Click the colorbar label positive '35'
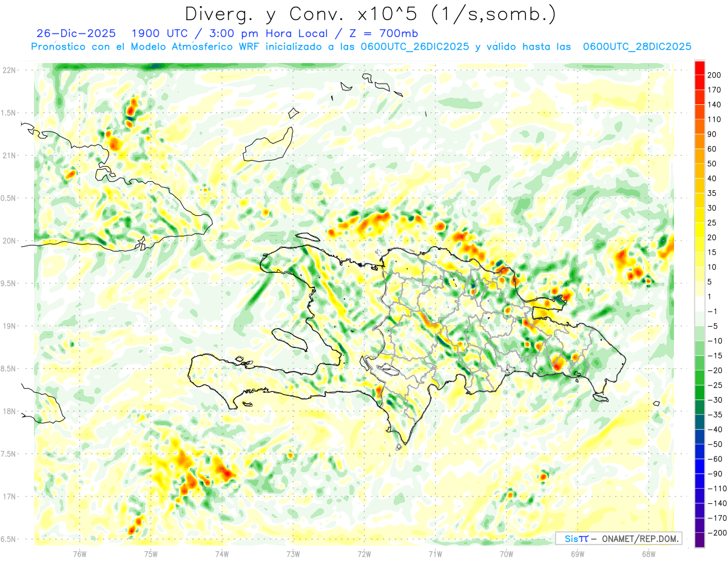 pyautogui.click(x=712, y=193)
